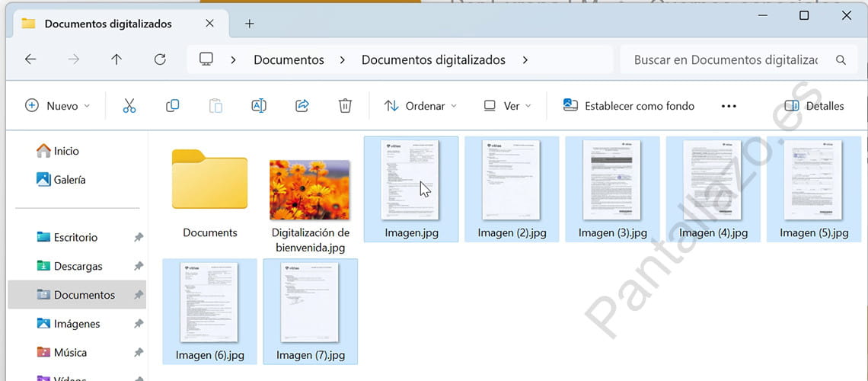868x381 pixels.
Task: Go back with the left arrow
Action: pos(30,59)
